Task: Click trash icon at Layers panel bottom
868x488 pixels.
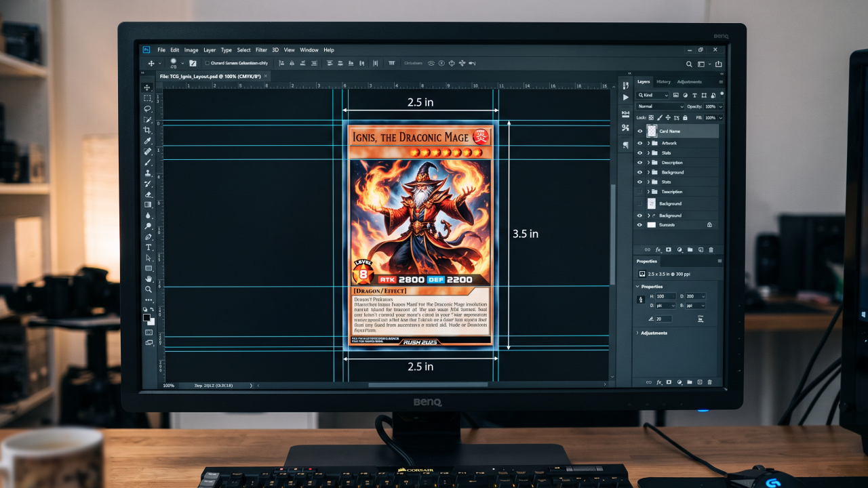Action: point(709,249)
